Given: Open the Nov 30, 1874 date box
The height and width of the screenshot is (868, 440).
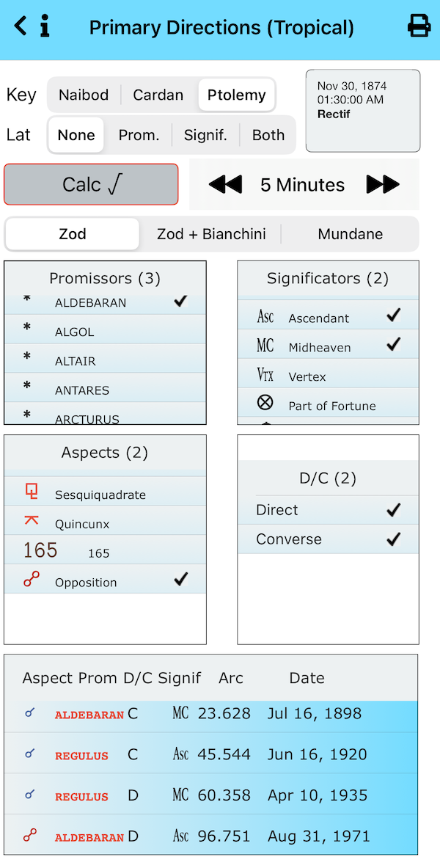Looking at the screenshot, I should [363, 110].
